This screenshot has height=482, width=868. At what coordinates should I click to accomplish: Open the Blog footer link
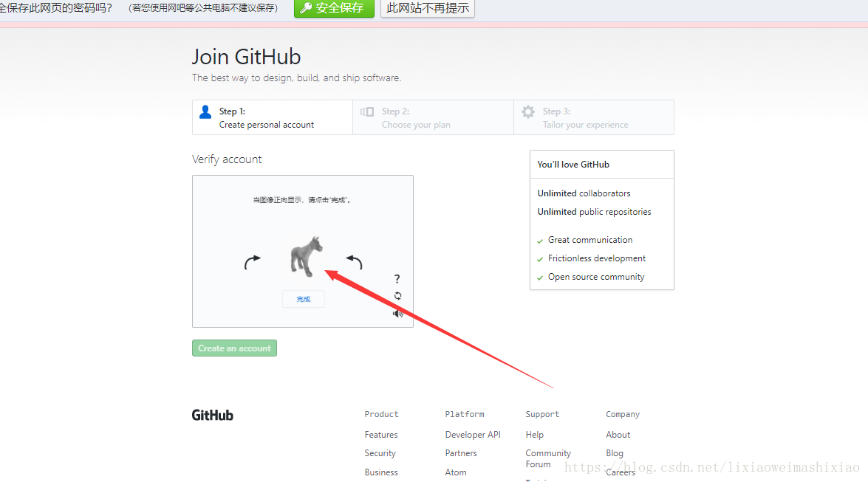pyautogui.click(x=615, y=453)
